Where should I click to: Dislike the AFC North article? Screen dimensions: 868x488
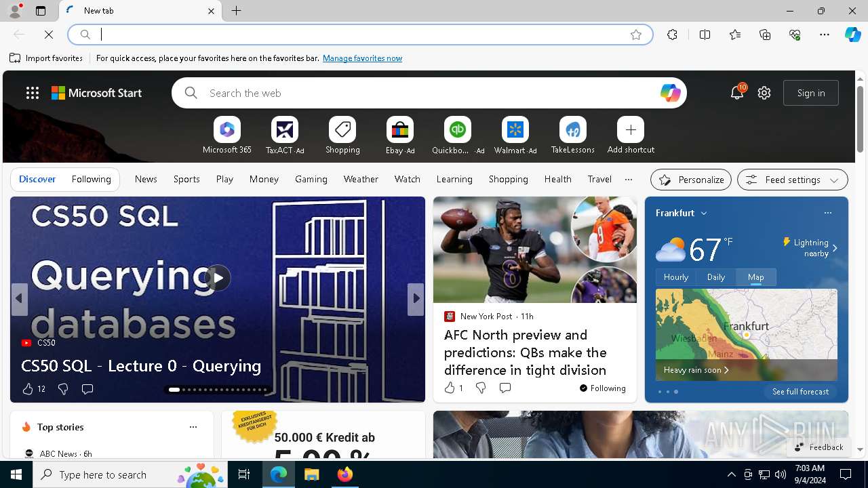tap(481, 388)
